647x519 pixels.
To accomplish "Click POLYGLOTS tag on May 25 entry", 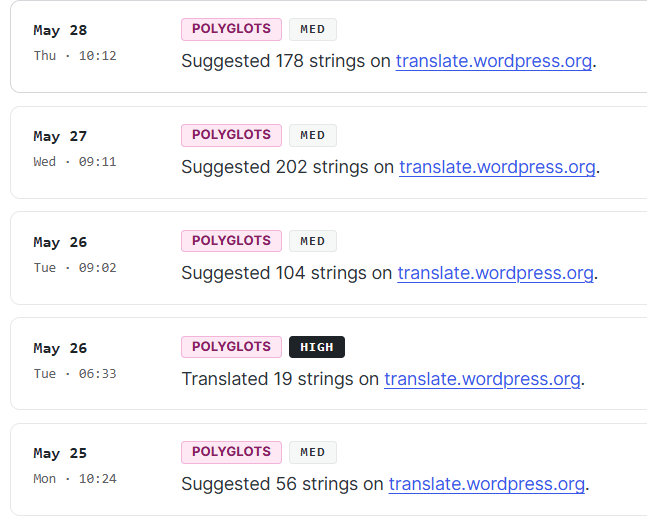I will (x=231, y=452).
